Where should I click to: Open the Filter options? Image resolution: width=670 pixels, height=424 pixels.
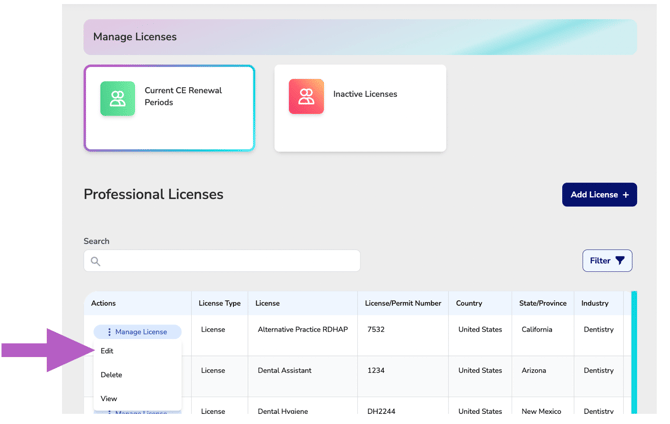coord(607,261)
